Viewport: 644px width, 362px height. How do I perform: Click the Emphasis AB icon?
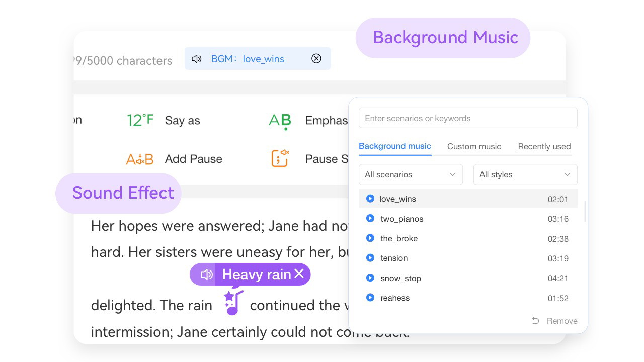(280, 121)
